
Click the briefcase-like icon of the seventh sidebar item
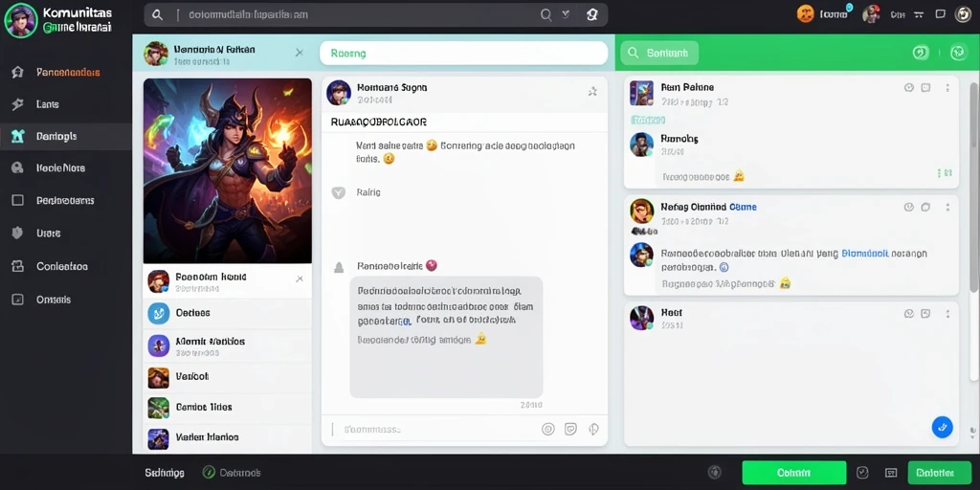(x=17, y=266)
